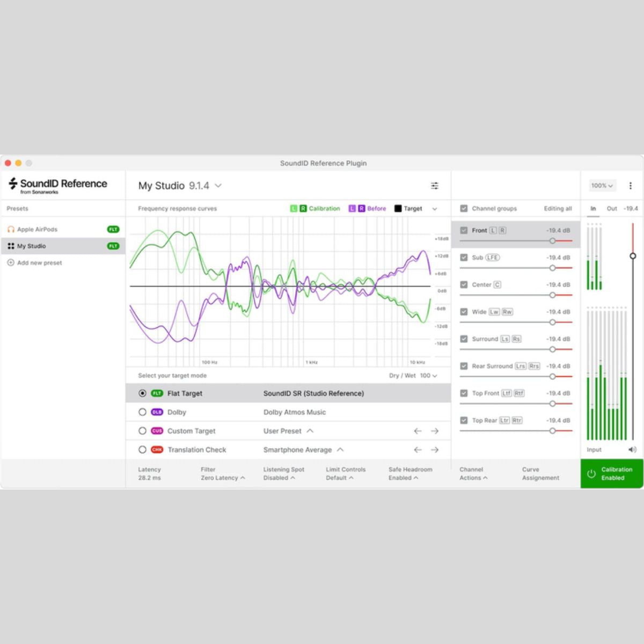Open Curve Assignement
Viewport: 644px width, 644px height.
coord(540,473)
